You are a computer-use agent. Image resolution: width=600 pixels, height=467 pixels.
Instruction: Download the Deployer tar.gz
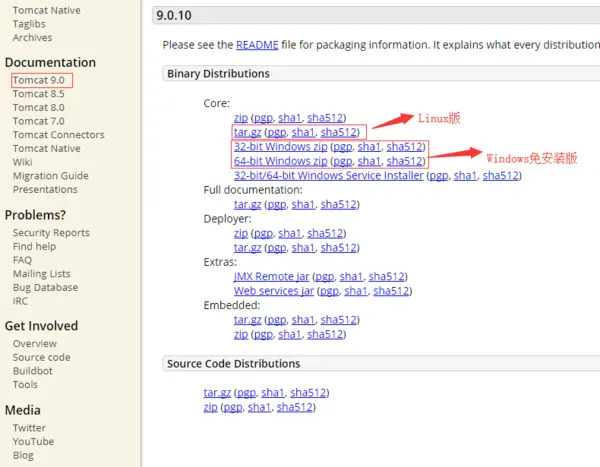click(248, 248)
